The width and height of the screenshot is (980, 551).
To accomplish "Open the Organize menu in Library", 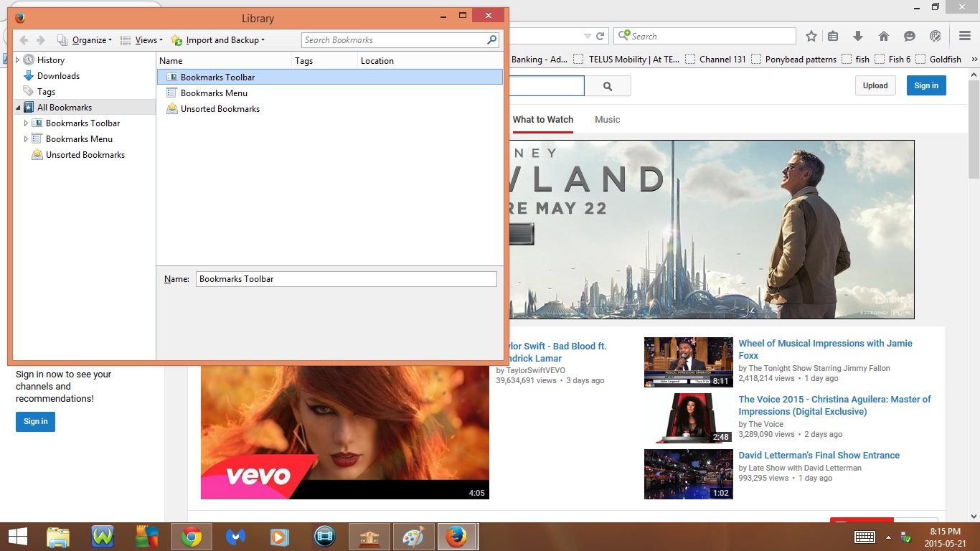I will pos(85,40).
